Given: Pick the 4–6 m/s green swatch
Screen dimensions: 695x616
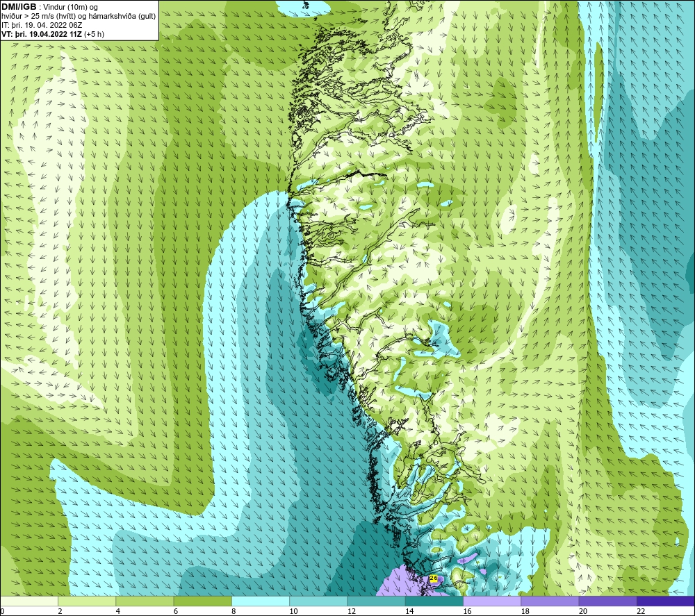Looking at the screenshot, I should click(145, 601).
